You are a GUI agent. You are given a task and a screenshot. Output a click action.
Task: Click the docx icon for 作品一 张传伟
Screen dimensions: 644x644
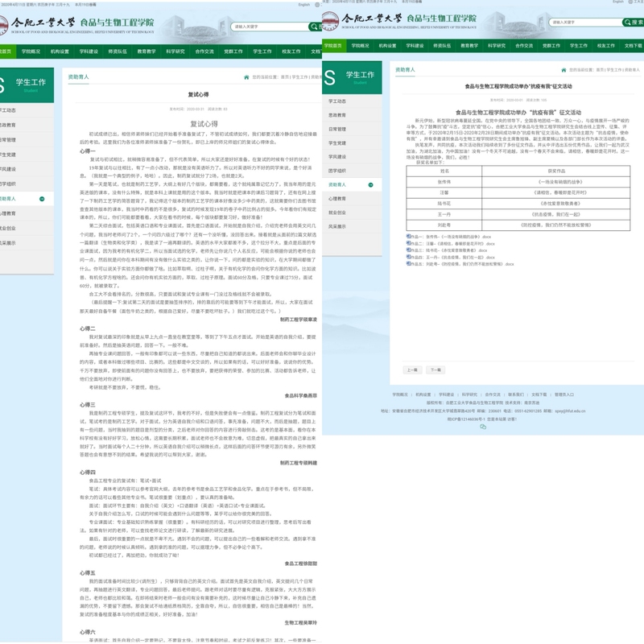click(x=409, y=237)
